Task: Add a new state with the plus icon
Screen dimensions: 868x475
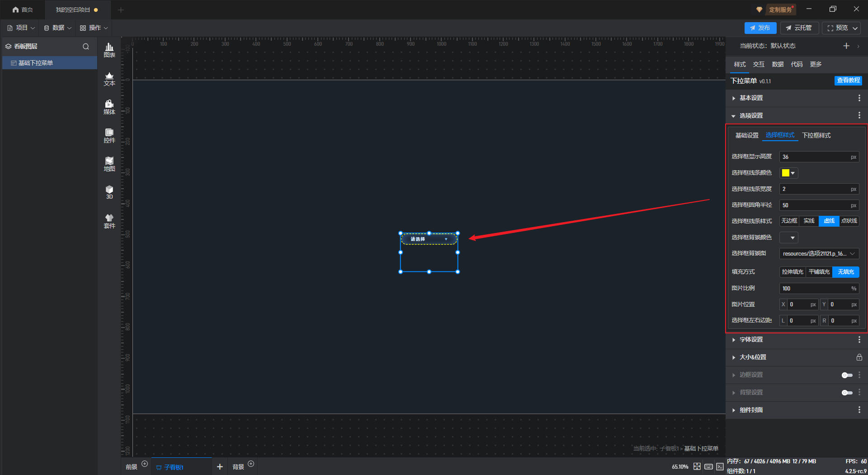Action: tap(846, 46)
